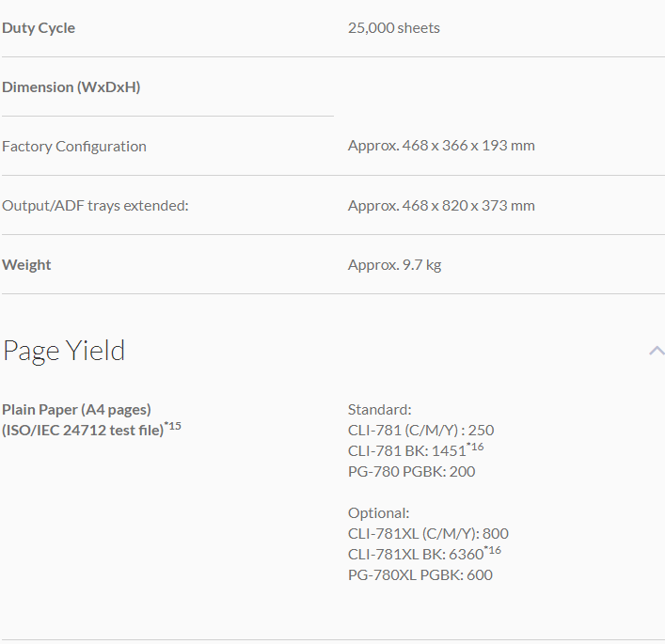The height and width of the screenshot is (644, 665).
Task: Click the Weight label
Action: (26, 265)
